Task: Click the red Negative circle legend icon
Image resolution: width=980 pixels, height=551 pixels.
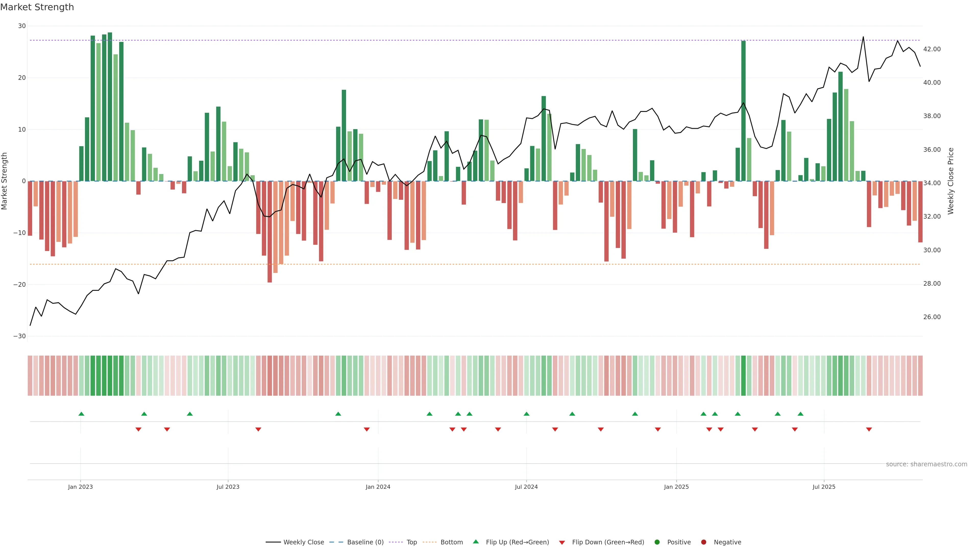Action: tap(703, 542)
